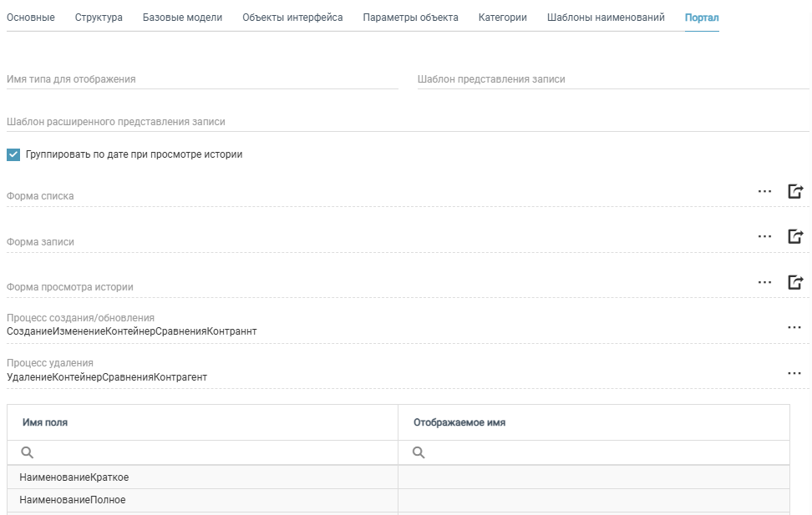The image size is (812, 515).
Task: Open the linked form for Форма записи
Action: point(795,236)
